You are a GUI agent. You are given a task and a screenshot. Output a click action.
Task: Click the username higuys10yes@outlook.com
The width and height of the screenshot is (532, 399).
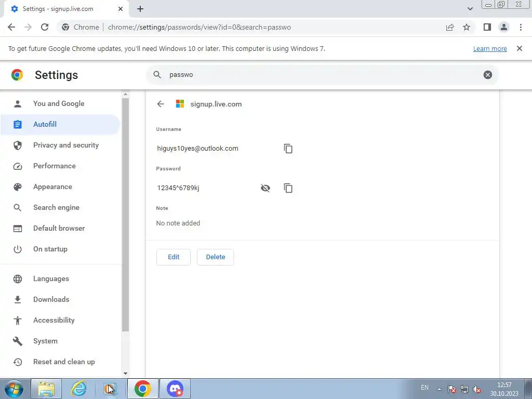[x=197, y=148]
